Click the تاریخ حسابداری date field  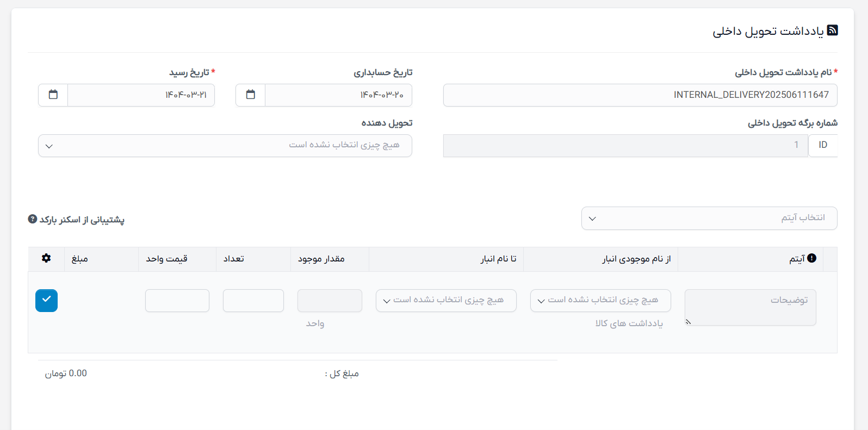click(x=338, y=95)
